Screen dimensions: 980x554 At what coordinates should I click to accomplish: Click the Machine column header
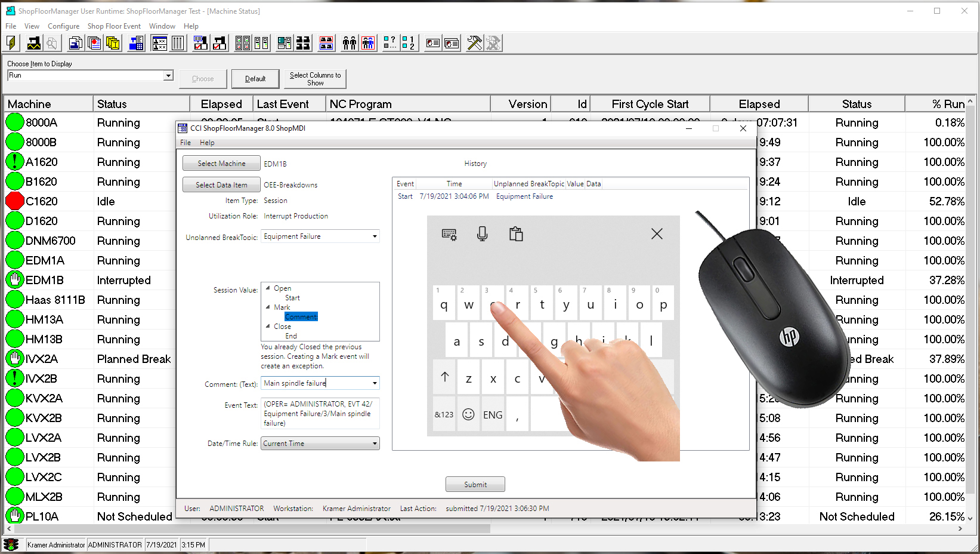pyautogui.click(x=48, y=104)
